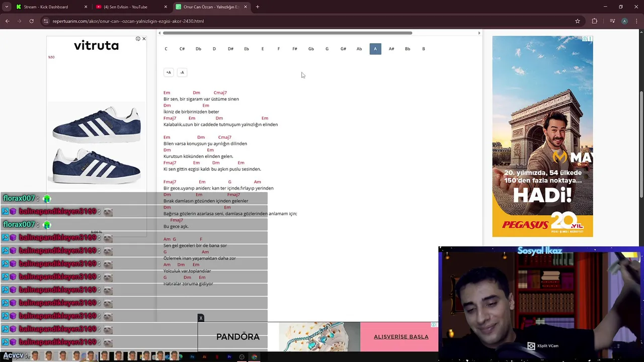The width and height of the screenshot is (644, 362).
Task: Transpose to the G key
Action: [327, 49]
